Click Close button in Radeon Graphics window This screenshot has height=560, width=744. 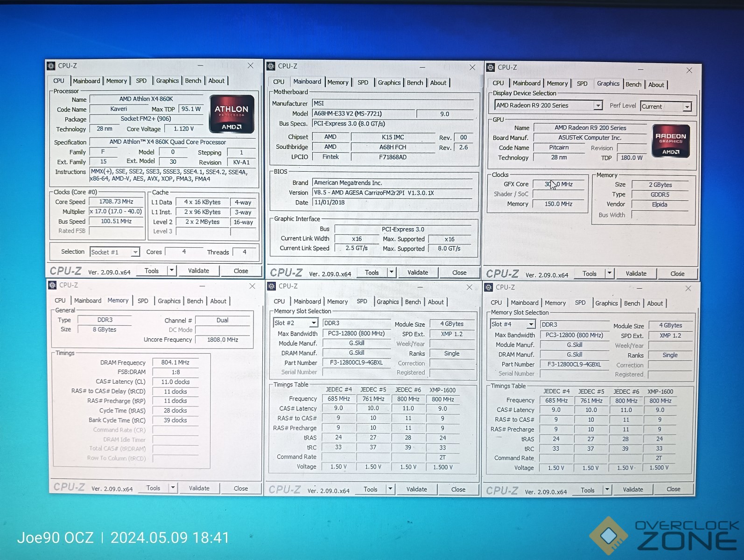click(x=677, y=273)
